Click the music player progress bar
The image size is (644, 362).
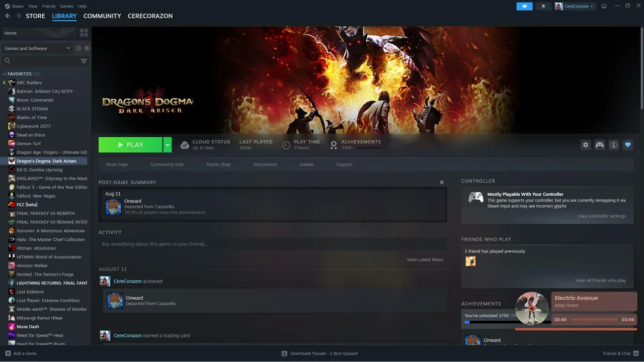tap(576, 329)
